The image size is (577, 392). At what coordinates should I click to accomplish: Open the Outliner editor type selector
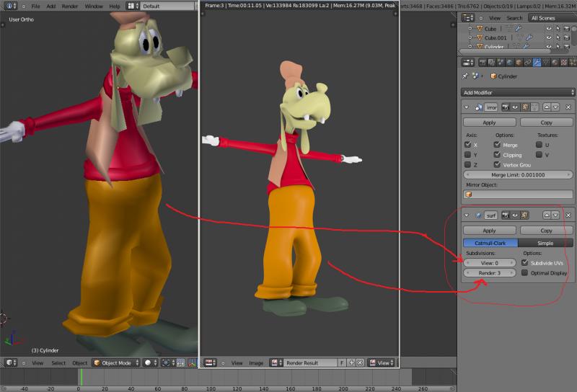coord(468,18)
